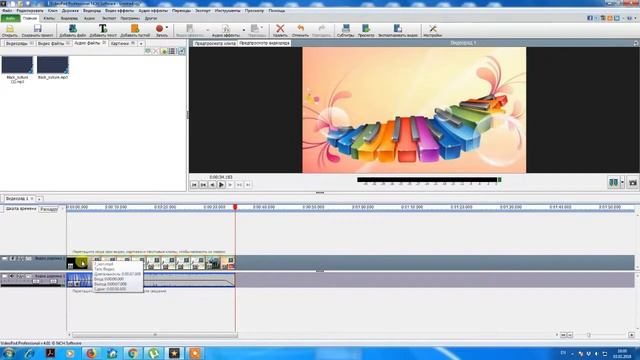The image size is (640, 360).
Task: Click the Facebook share icon
Action: click(x=590, y=18)
